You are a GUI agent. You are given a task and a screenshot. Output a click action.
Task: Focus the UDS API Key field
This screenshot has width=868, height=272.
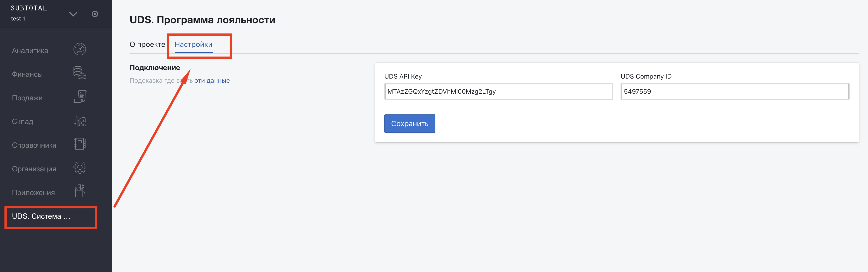coord(498,92)
